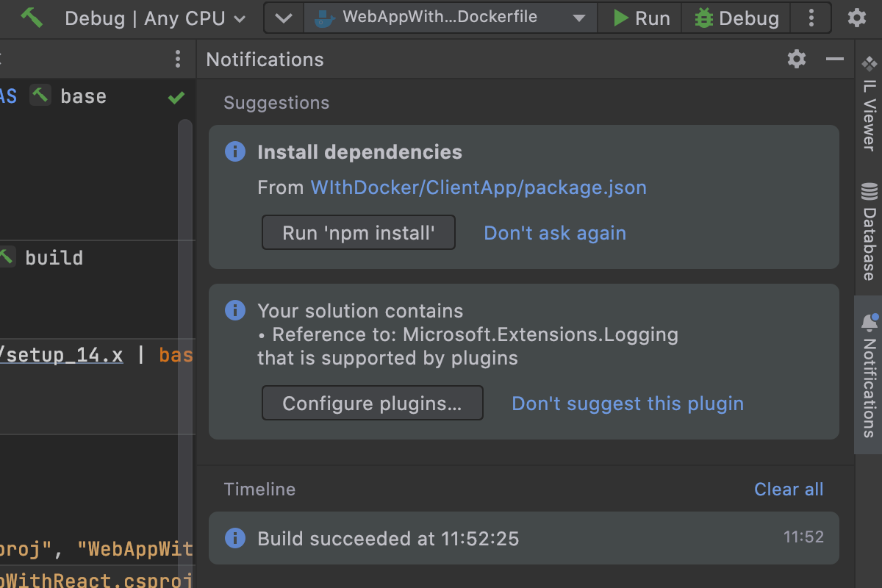Clear all timeline notifications

point(789,490)
